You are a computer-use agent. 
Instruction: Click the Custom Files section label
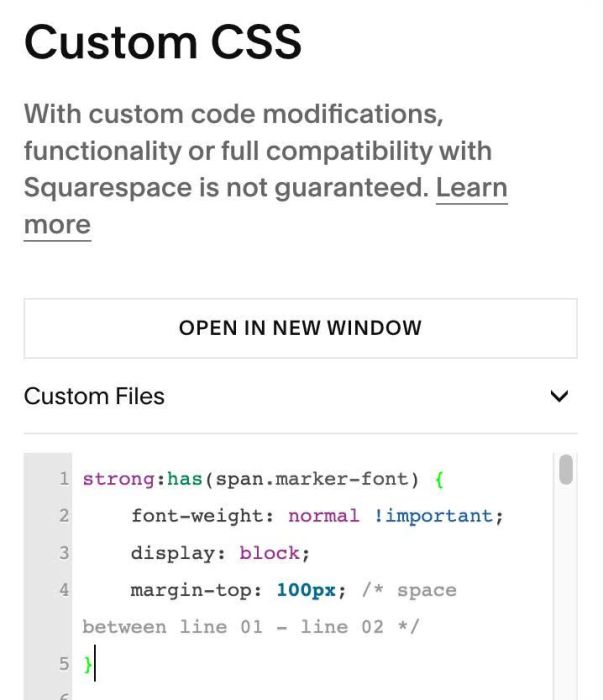pos(94,396)
